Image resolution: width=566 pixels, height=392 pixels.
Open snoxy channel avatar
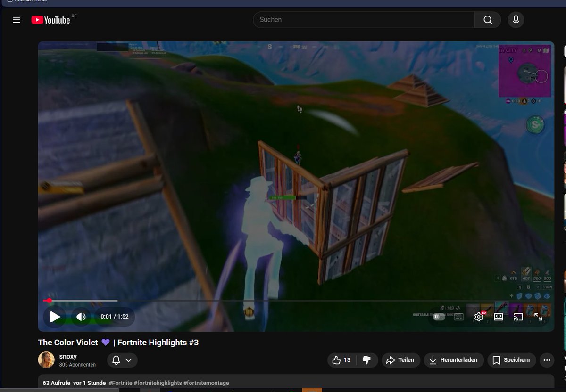[x=46, y=360]
